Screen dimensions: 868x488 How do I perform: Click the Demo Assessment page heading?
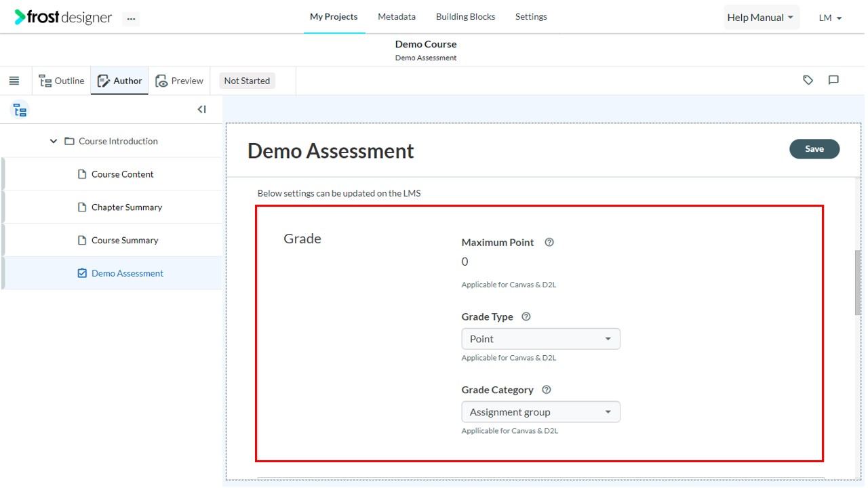(331, 150)
